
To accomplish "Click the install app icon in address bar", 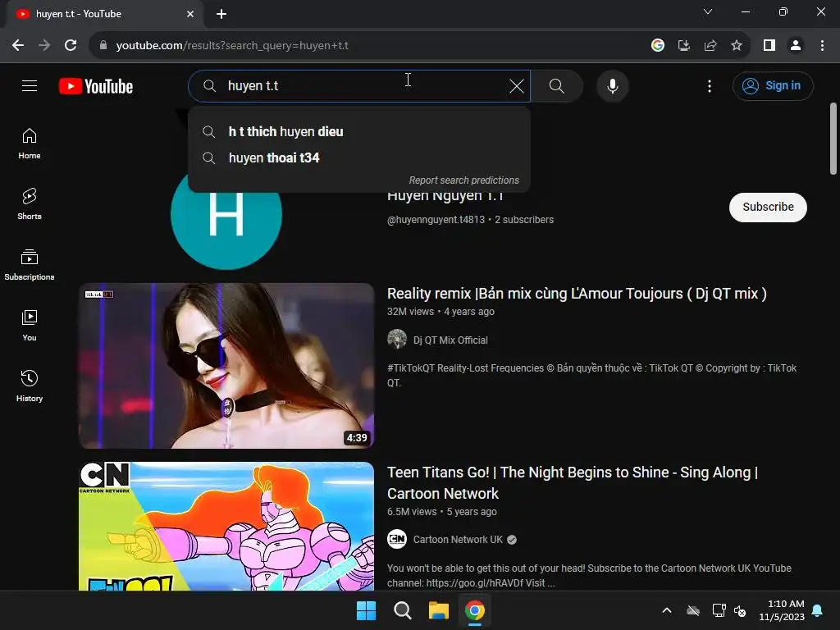I will [x=684, y=46].
